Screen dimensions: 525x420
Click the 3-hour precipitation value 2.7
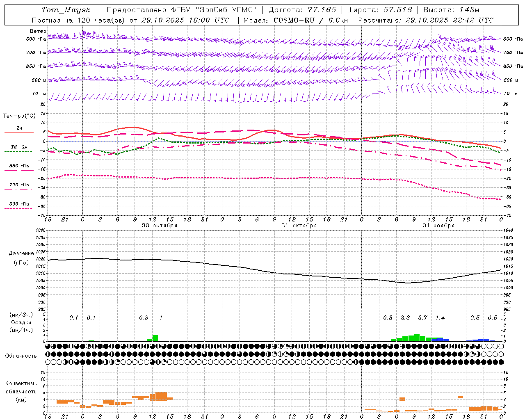click(422, 318)
